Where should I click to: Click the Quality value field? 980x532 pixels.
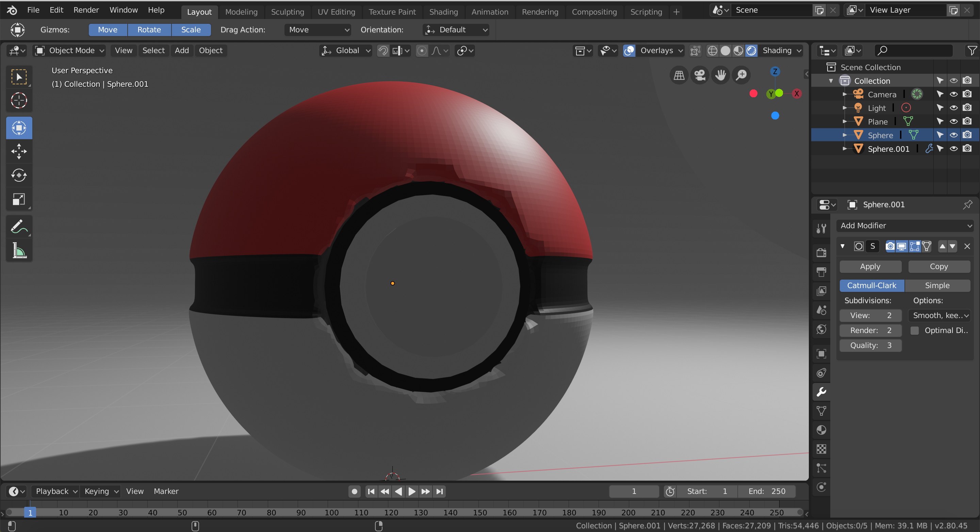point(870,345)
